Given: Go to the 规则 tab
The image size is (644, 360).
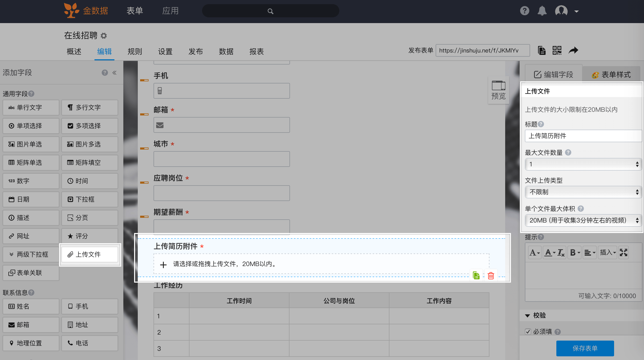Looking at the screenshot, I should (135, 51).
